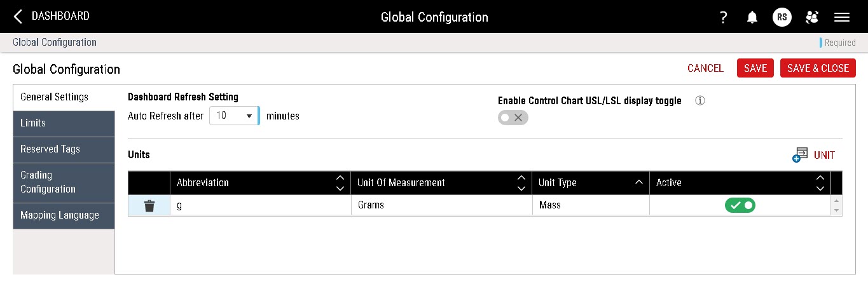Open the Auto Refresh minutes dropdown

pos(233,116)
